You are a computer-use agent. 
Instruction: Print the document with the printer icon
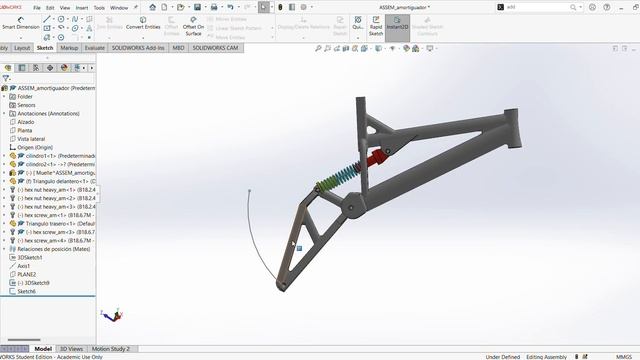[213, 7]
